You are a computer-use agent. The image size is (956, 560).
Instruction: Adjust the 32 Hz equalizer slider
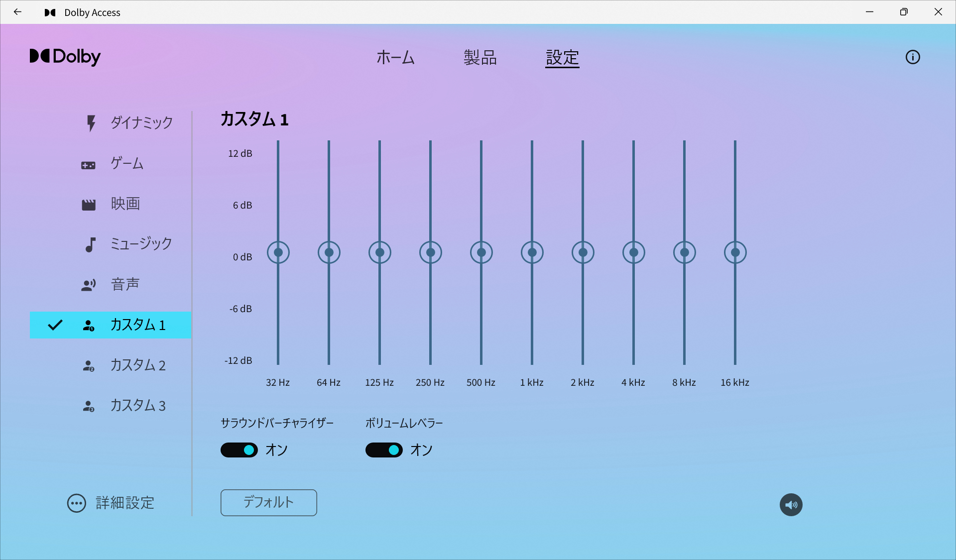(x=278, y=252)
